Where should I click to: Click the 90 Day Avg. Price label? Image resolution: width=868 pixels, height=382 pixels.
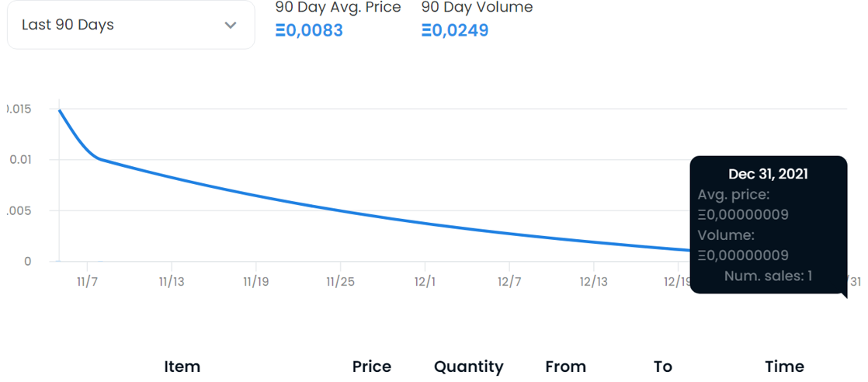pos(339,8)
